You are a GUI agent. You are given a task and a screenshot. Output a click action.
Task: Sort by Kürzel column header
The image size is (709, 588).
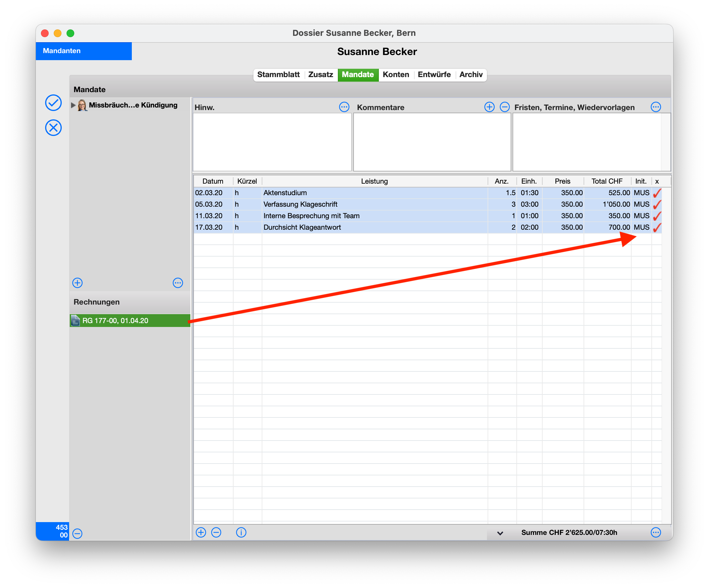247,181
